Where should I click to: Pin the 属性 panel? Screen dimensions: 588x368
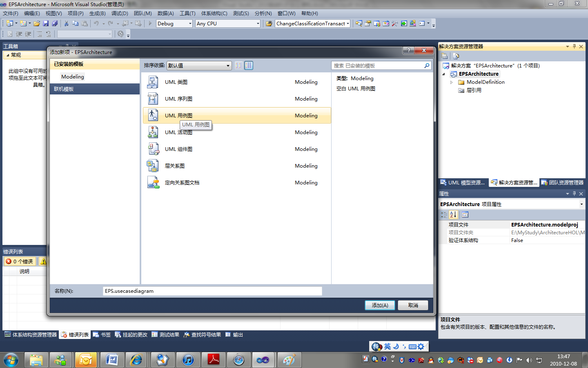(x=574, y=194)
